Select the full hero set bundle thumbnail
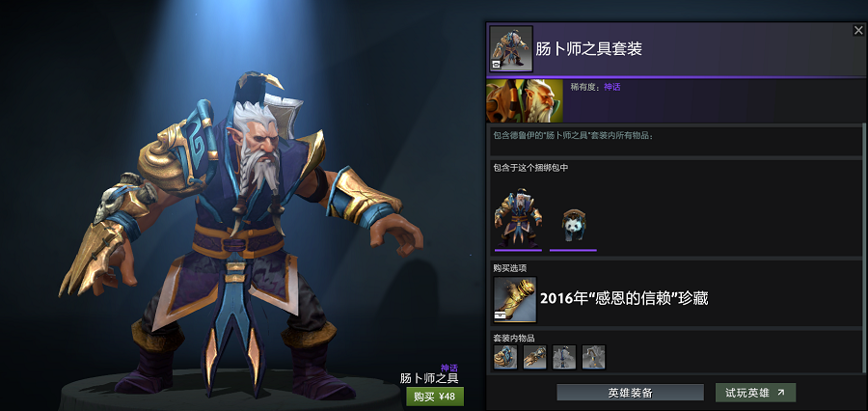 [518, 218]
